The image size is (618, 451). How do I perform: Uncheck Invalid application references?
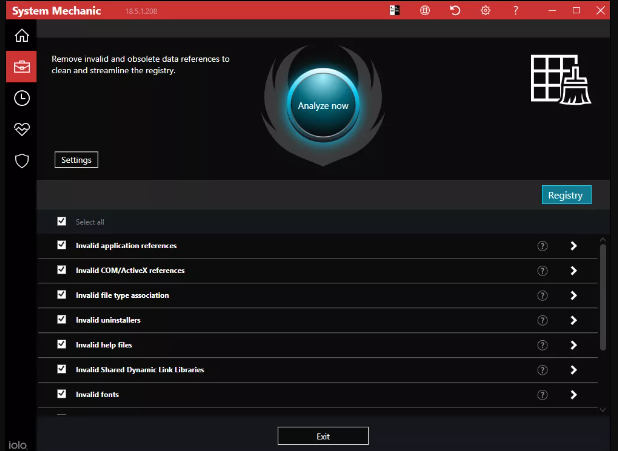coord(61,245)
